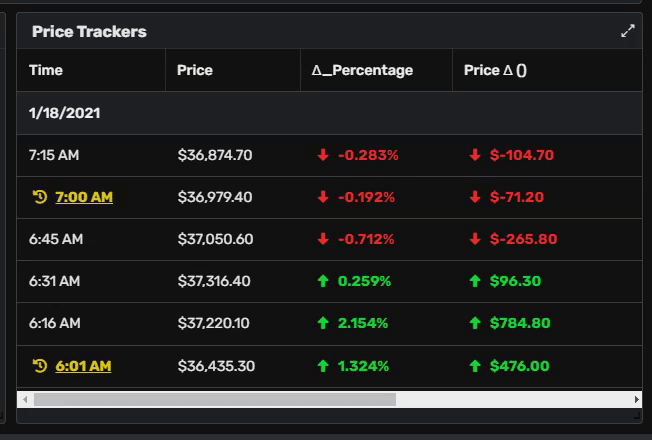Viewport: 652px width, 440px height.
Task: Select the $476.00 price change value
Action: click(519, 366)
